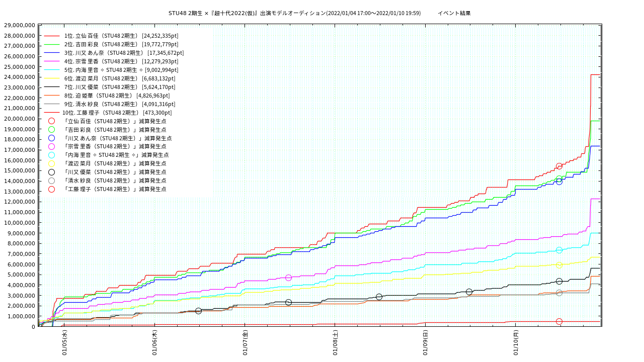Click the y-axis value 15,000,000

[20, 171]
